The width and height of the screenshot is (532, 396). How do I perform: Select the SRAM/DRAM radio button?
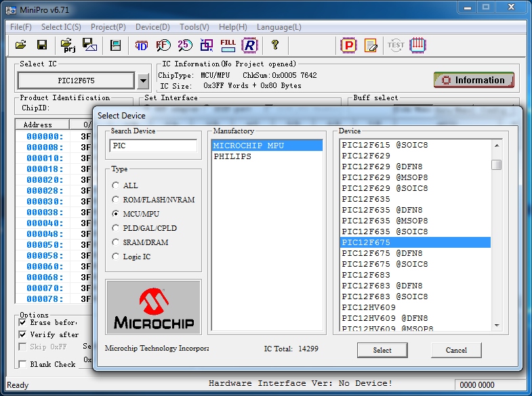click(116, 242)
